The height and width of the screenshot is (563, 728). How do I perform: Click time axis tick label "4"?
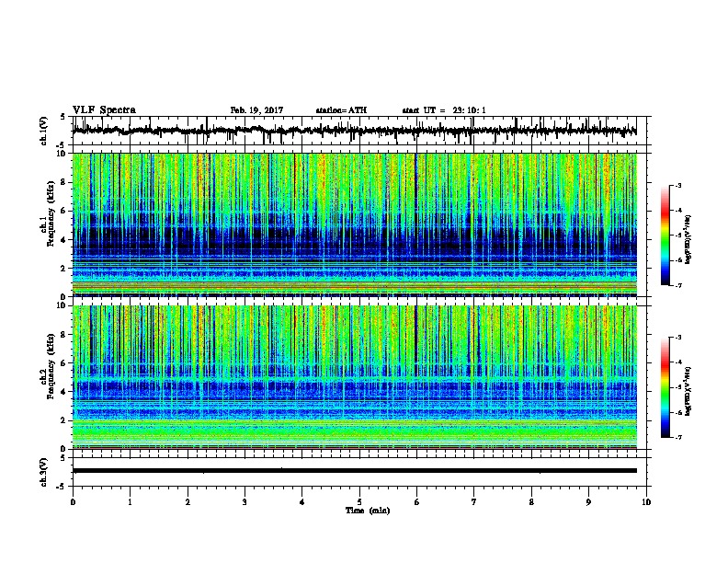302,502
